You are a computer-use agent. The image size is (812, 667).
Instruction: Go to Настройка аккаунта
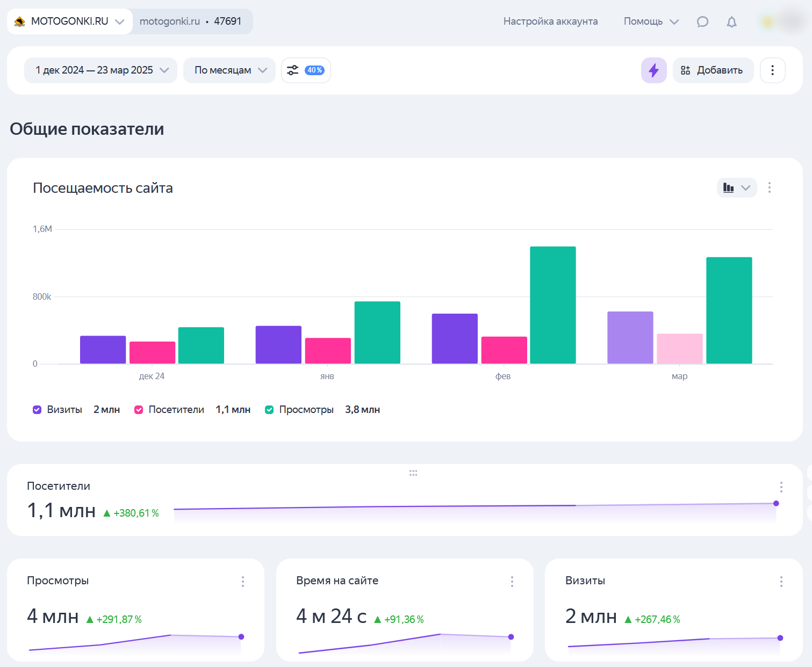pyautogui.click(x=550, y=21)
